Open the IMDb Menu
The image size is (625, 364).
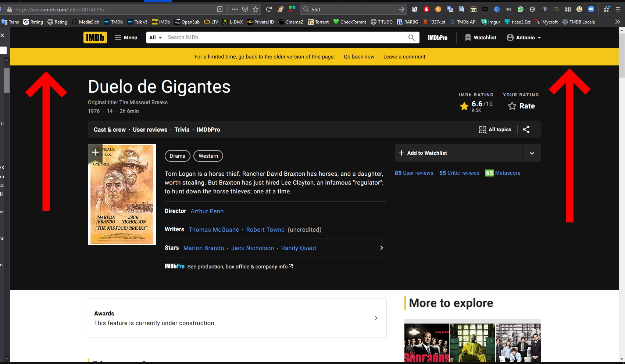pyautogui.click(x=126, y=37)
